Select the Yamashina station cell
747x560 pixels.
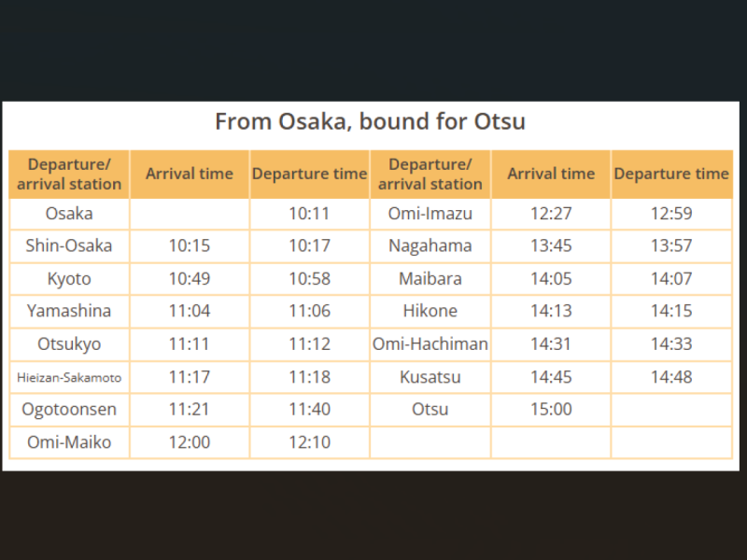click(x=69, y=312)
